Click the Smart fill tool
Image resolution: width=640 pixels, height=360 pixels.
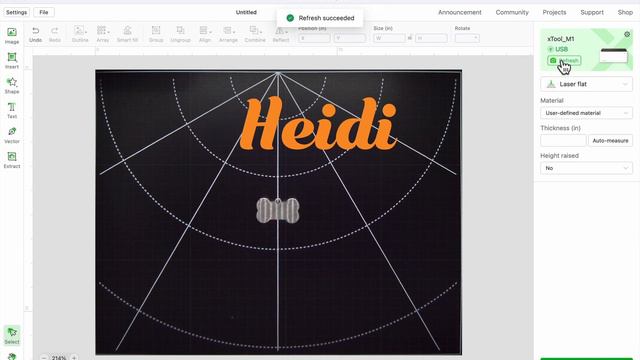(127, 34)
